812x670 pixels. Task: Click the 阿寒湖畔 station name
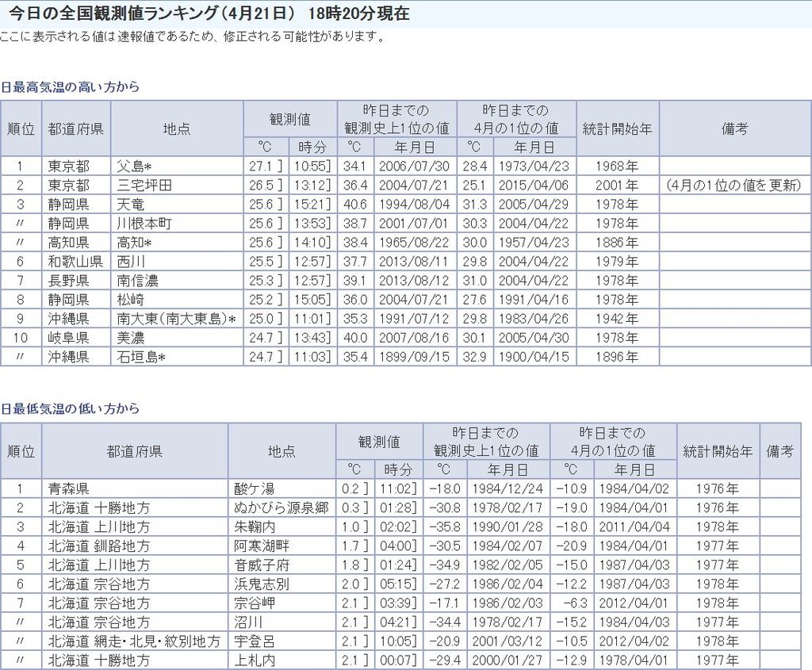(261, 546)
